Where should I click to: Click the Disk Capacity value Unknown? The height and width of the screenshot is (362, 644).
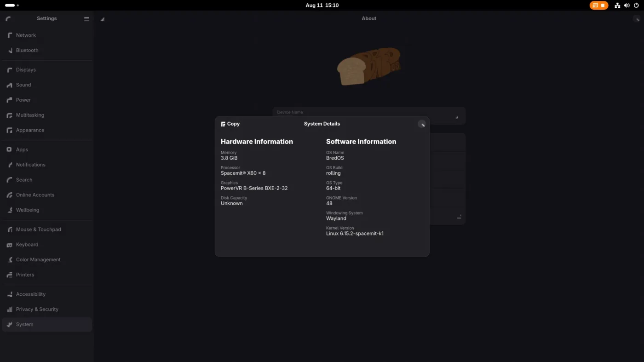[231, 203]
